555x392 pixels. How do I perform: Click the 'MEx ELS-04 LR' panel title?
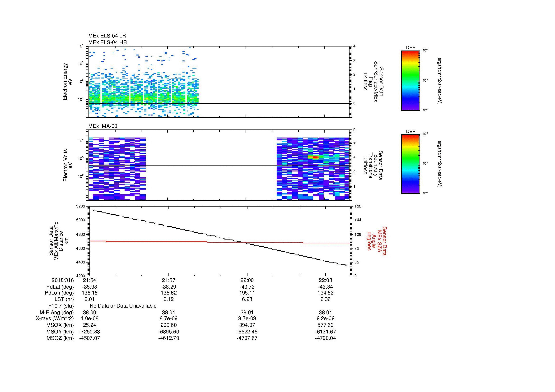pyautogui.click(x=107, y=36)
